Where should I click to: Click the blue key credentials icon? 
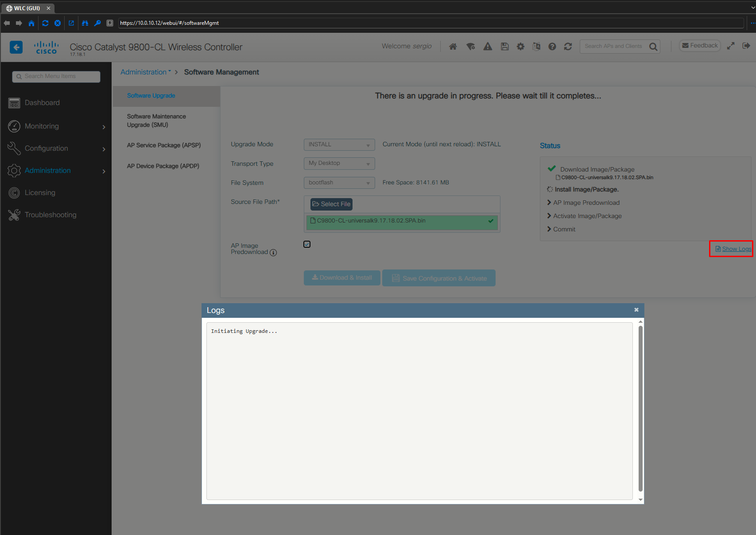point(97,23)
